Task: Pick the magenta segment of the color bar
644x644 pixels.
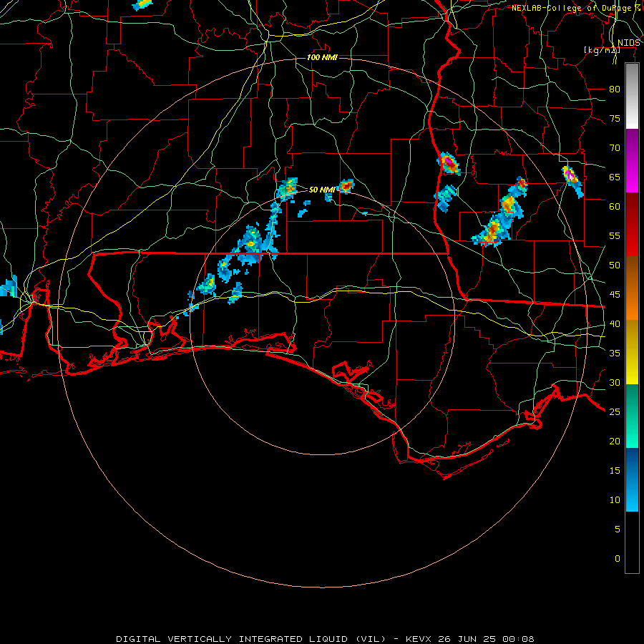Action: pos(632,161)
